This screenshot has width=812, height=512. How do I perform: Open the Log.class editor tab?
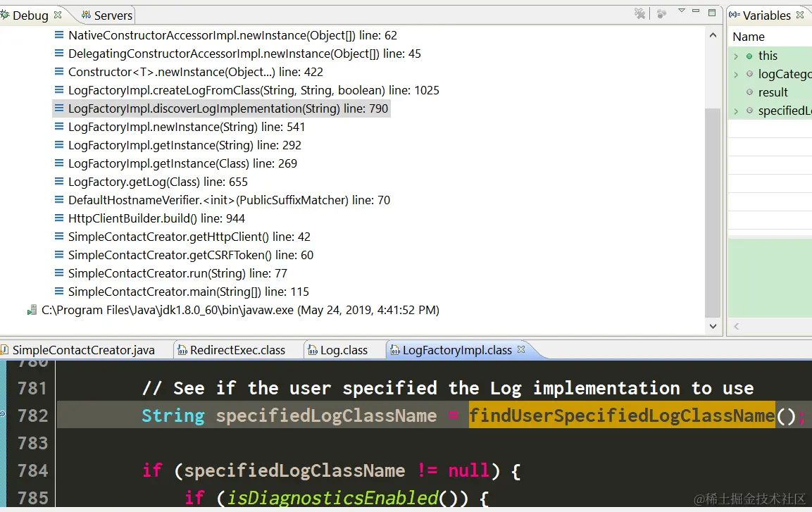pos(344,350)
